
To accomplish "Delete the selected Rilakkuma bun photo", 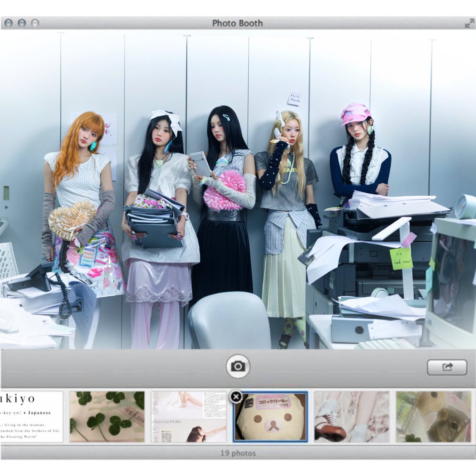I will pos(236,396).
